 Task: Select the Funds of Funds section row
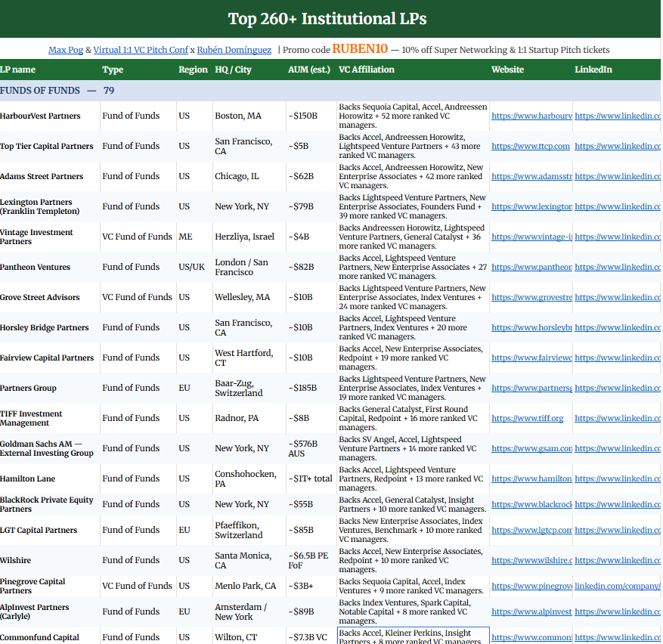330,91
